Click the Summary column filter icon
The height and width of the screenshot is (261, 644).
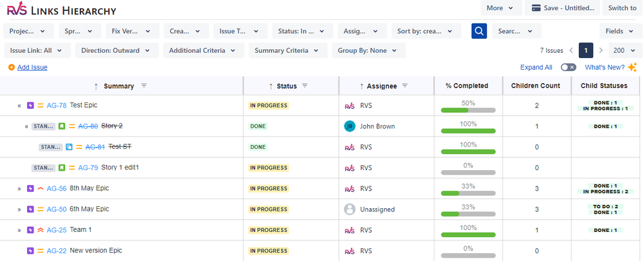(144, 86)
